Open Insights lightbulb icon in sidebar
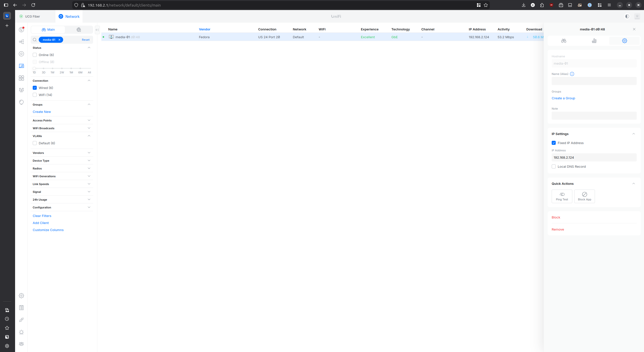 (21, 102)
